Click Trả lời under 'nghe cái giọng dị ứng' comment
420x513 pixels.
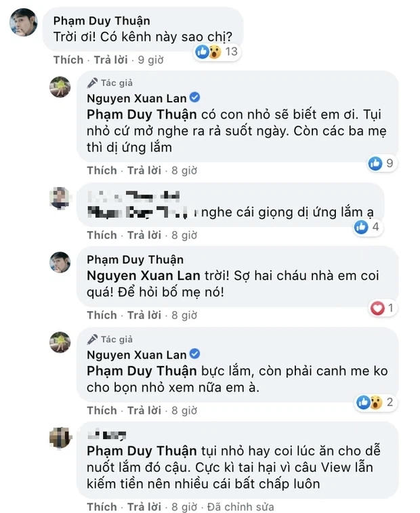[x=144, y=235]
